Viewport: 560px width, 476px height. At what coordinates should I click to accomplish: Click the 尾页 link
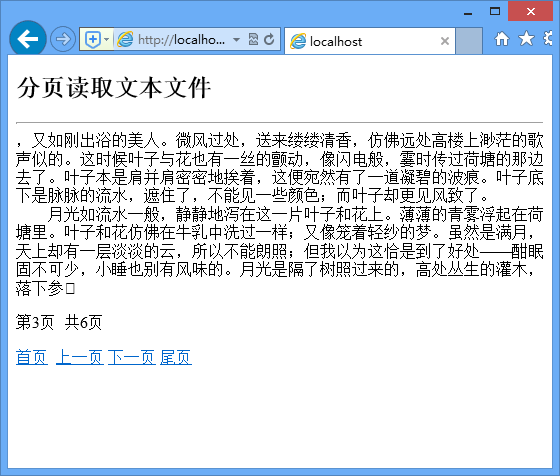tap(176, 357)
